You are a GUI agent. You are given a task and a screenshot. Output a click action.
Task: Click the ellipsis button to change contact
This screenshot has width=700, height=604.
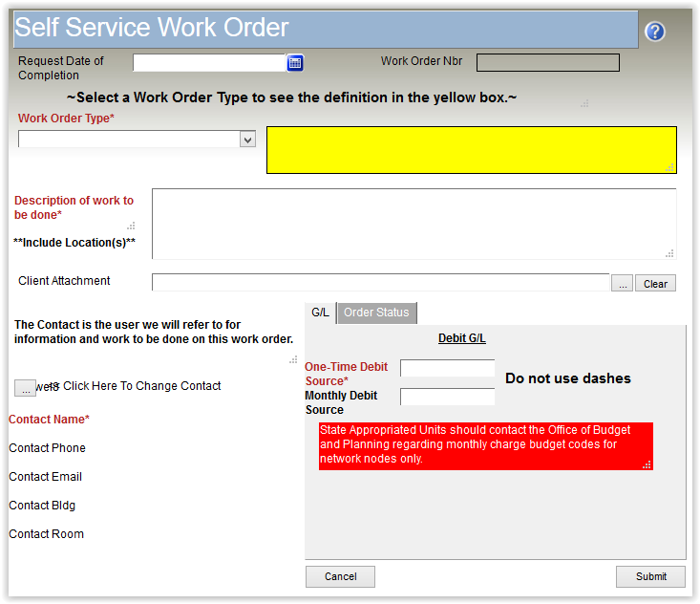click(x=25, y=387)
